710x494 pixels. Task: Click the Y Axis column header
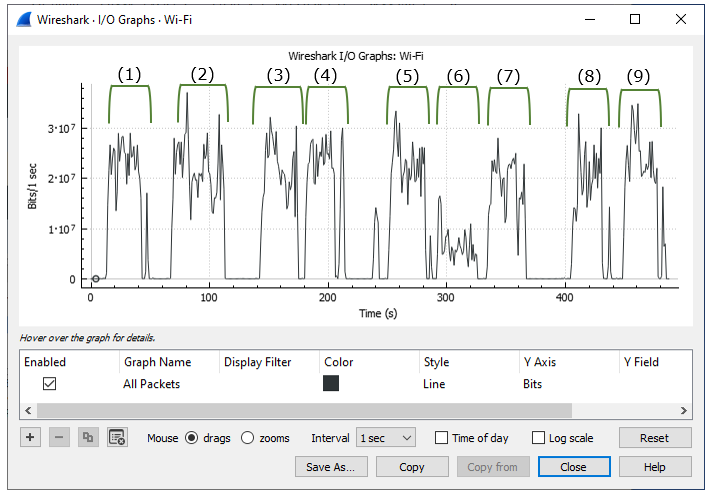(x=539, y=362)
